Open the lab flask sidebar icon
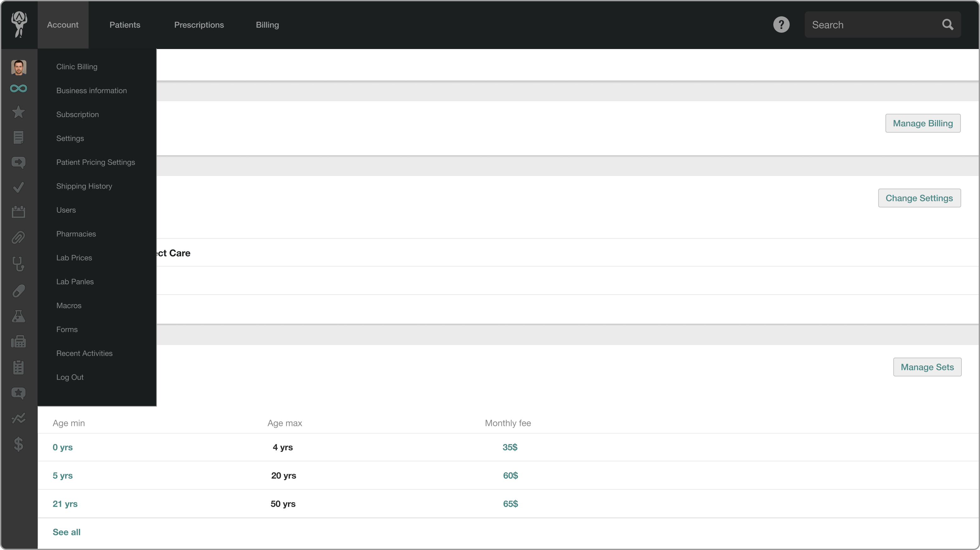Image resolution: width=980 pixels, height=550 pixels. [x=18, y=316]
